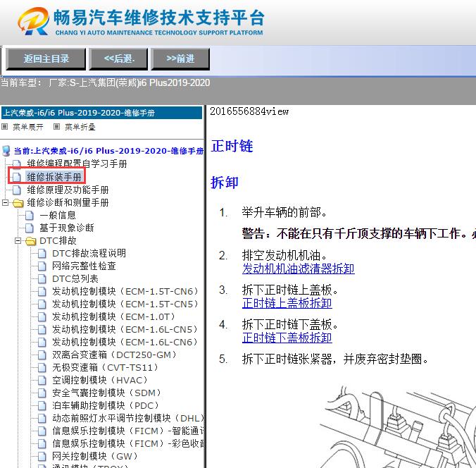Collapse the DTC排故 folder
This screenshot has height=468, width=476.
point(18,240)
